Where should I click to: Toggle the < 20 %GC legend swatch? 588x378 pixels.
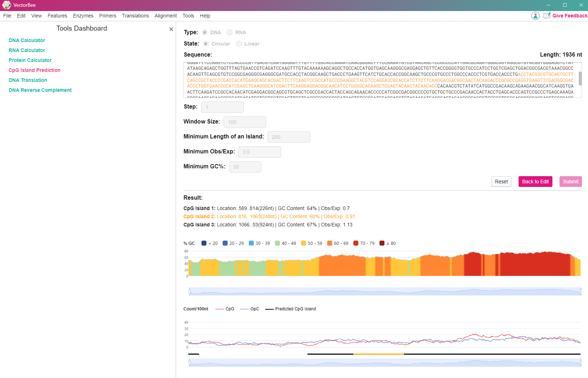click(x=204, y=243)
